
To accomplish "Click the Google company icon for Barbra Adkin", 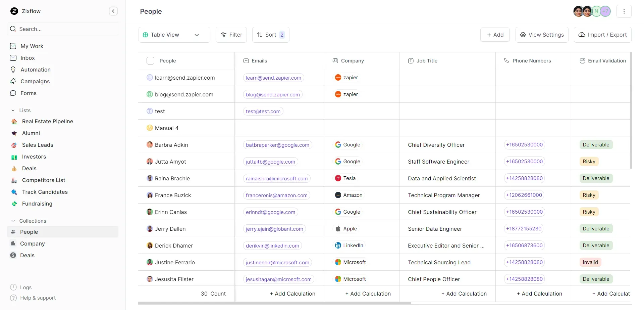I will 338,145.
